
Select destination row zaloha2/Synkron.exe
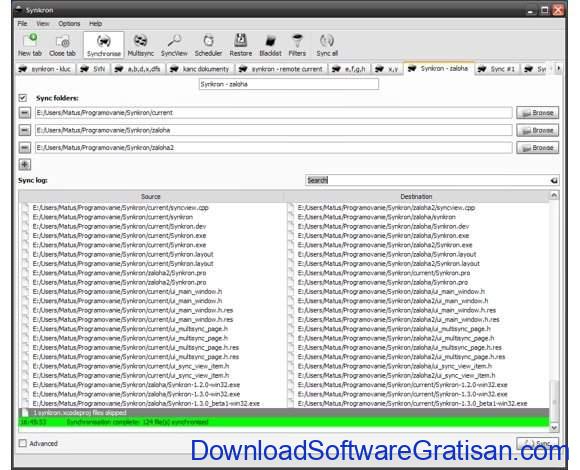[x=385, y=245]
